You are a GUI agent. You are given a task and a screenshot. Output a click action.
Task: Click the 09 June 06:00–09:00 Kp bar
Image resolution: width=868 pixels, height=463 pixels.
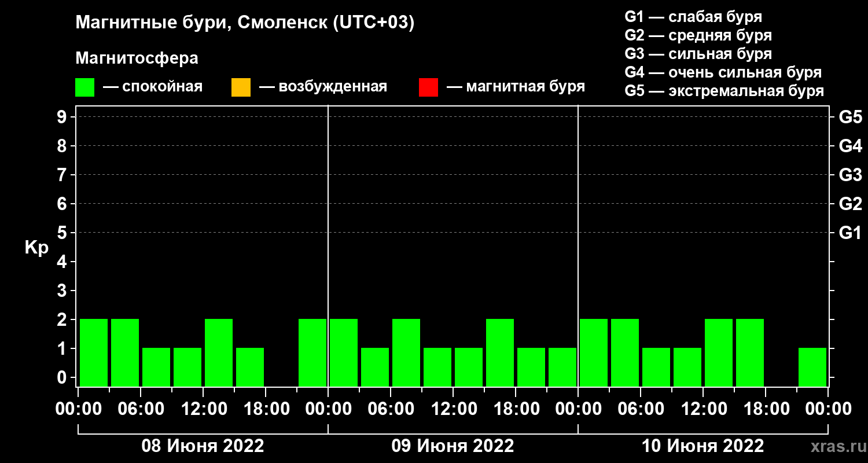click(x=406, y=352)
